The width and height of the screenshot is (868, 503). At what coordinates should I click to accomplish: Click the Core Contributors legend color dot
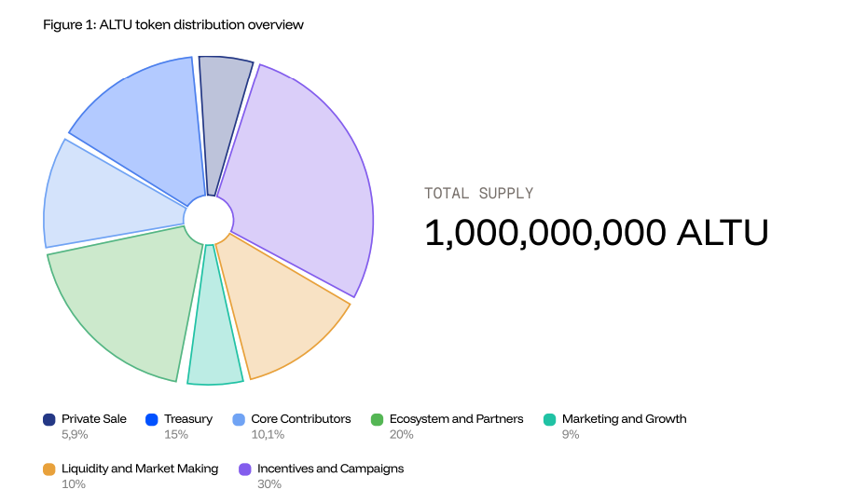pyautogui.click(x=239, y=420)
